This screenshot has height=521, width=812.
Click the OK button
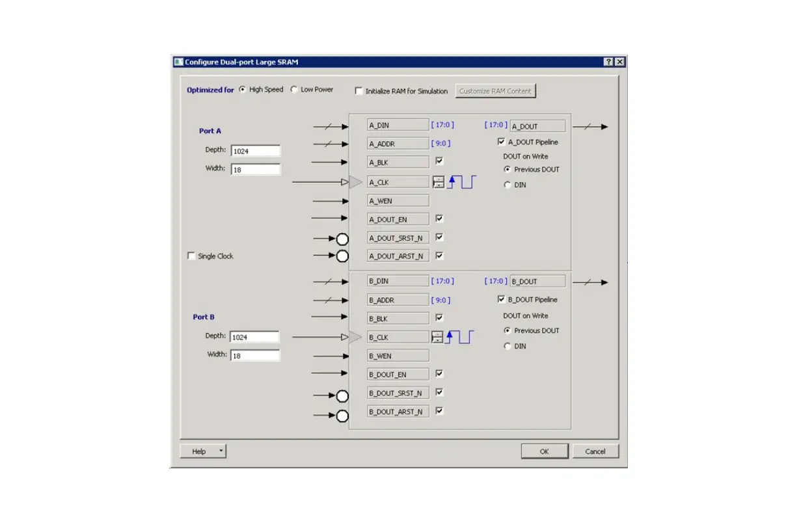pos(545,451)
